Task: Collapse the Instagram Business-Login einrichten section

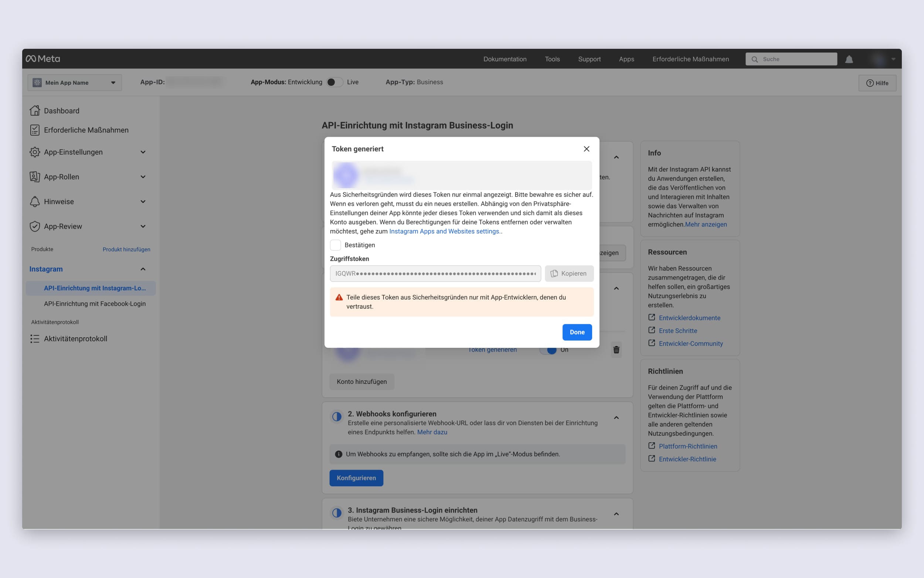Action: 616,514
